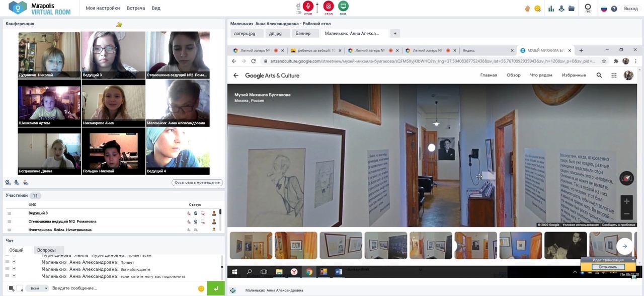Open the 'Обзор' link in Google Arts
Viewport: 644px width, 296px height.
[514, 76]
